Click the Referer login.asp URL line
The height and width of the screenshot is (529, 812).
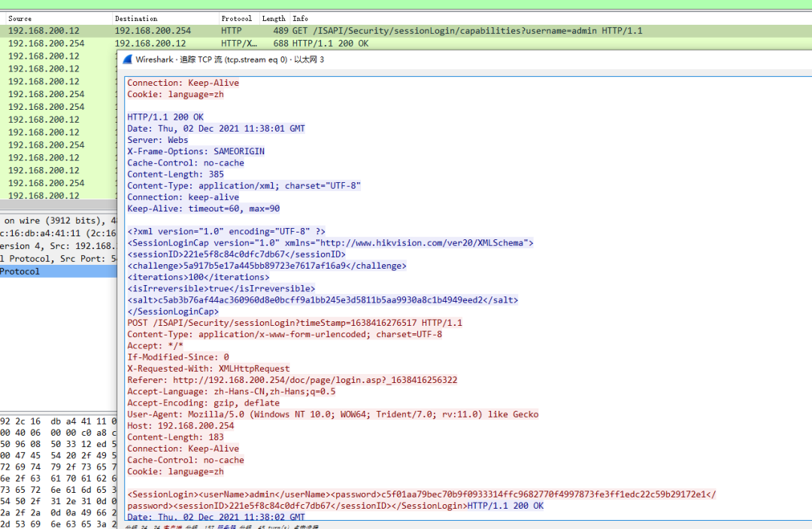pos(292,380)
